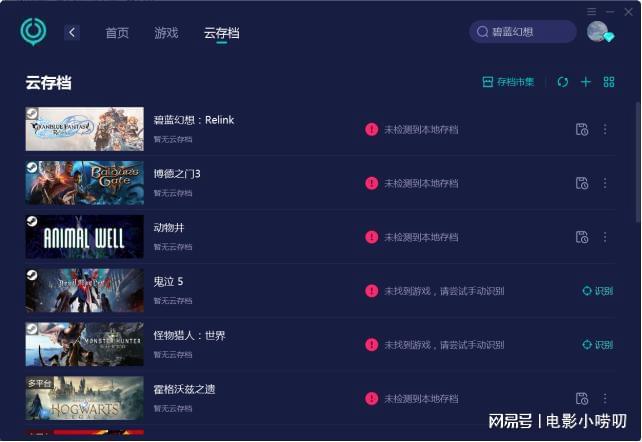The image size is (642, 442).
Task: Open Animal Well thumbnail
Action: click(85, 237)
